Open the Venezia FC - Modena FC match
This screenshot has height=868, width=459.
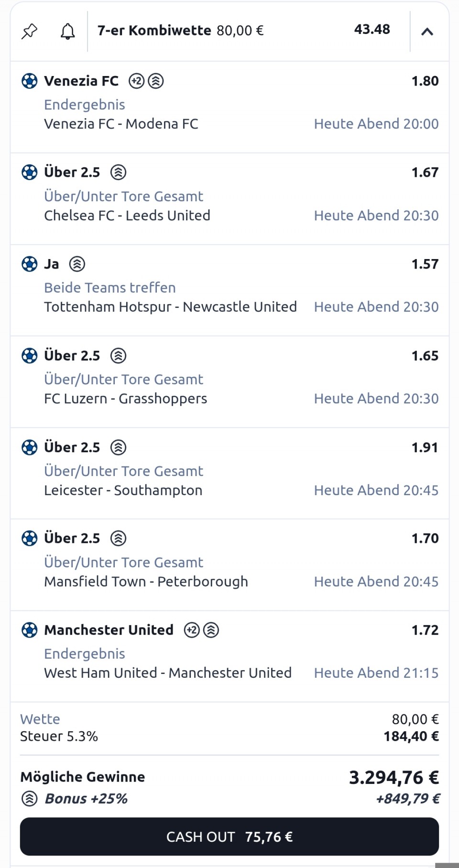[121, 124]
